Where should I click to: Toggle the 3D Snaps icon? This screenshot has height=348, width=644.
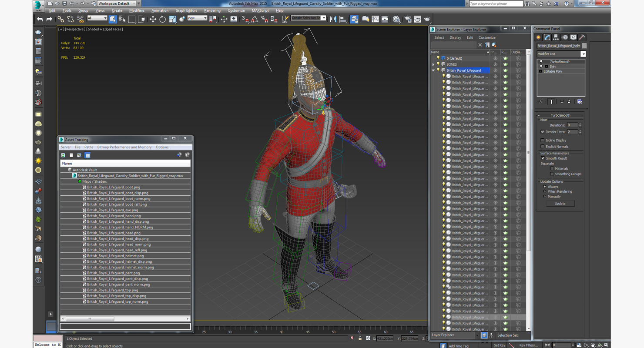coord(245,19)
